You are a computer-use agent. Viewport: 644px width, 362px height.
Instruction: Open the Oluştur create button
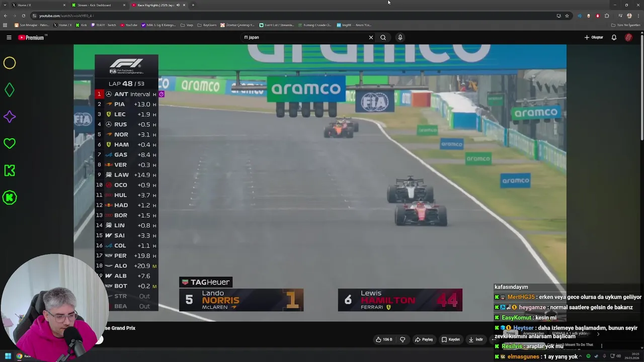594,37
